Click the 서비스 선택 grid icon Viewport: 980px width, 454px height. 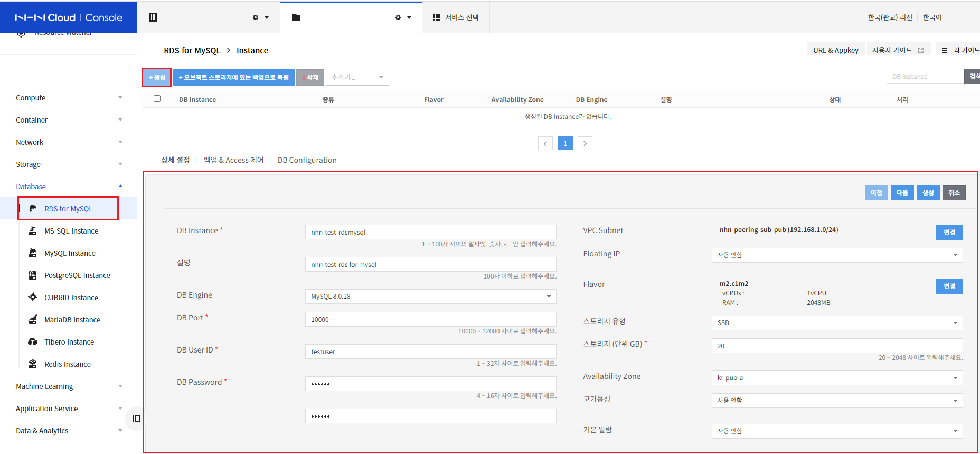coord(437,17)
